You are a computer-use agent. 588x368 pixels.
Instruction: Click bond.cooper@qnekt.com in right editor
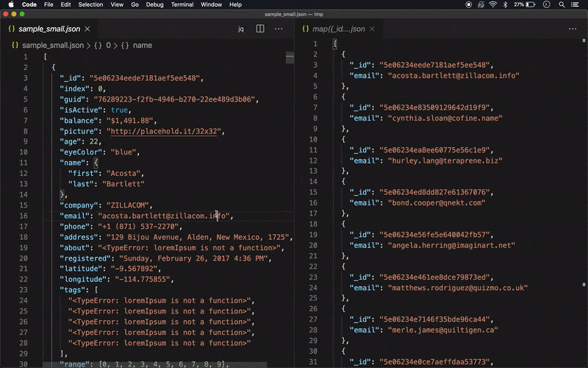(x=437, y=203)
